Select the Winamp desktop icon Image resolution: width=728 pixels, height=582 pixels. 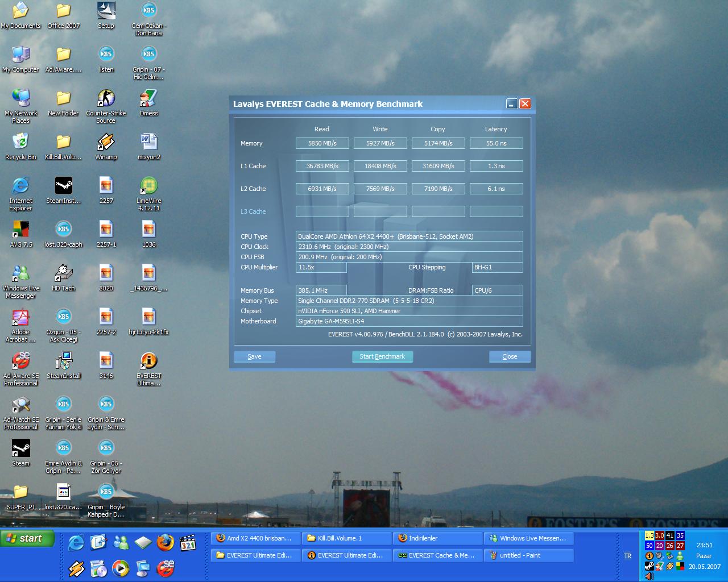coord(106,147)
